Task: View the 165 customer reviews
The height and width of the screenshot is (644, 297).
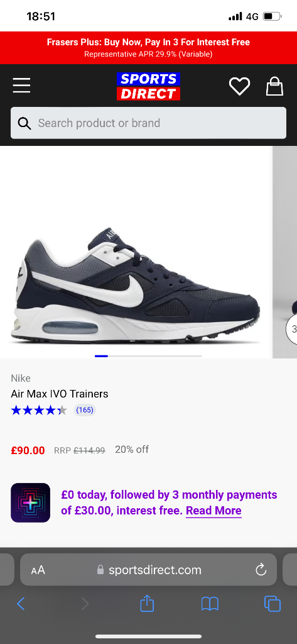Action: point(85,410)
